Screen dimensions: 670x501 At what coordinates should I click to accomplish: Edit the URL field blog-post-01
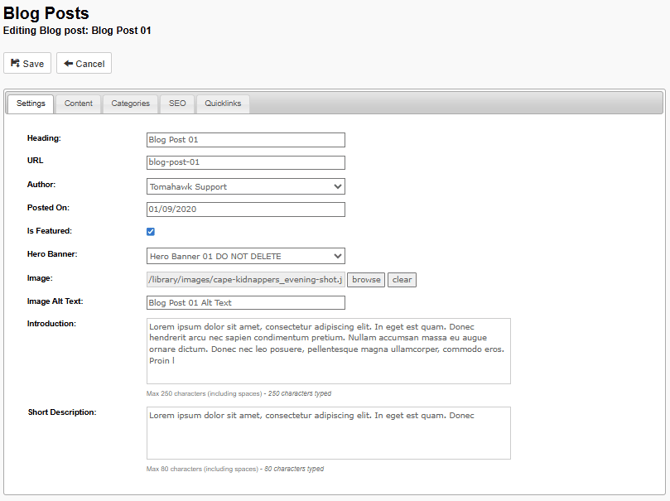click(x=245, y=163)
